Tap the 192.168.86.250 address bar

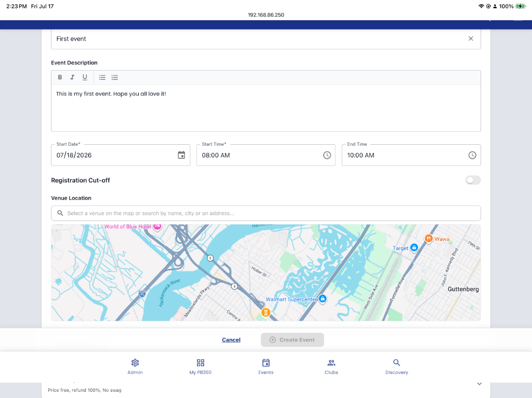265,15
